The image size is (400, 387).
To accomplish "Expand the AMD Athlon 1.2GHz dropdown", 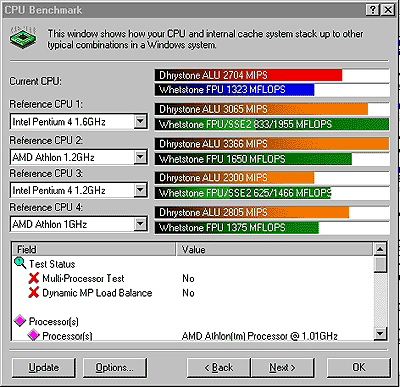I will (141, 157).
